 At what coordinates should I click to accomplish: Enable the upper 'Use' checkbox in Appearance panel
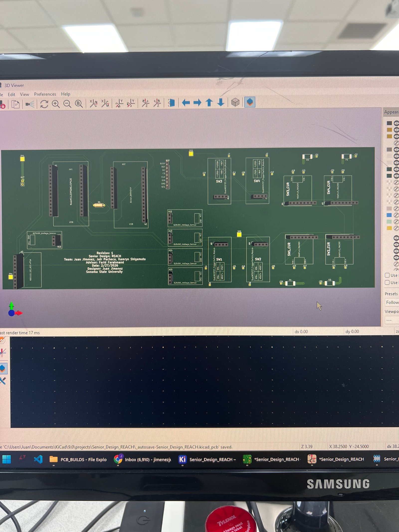tap(387, 275)
